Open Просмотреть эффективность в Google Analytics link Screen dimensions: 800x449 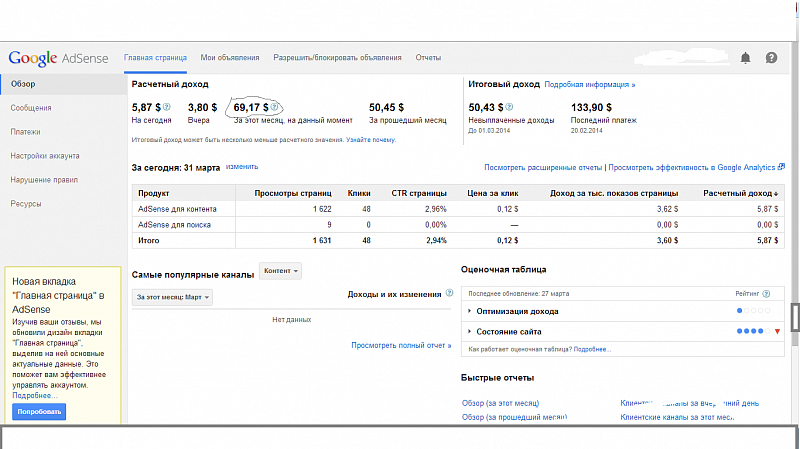pos(692,167)
